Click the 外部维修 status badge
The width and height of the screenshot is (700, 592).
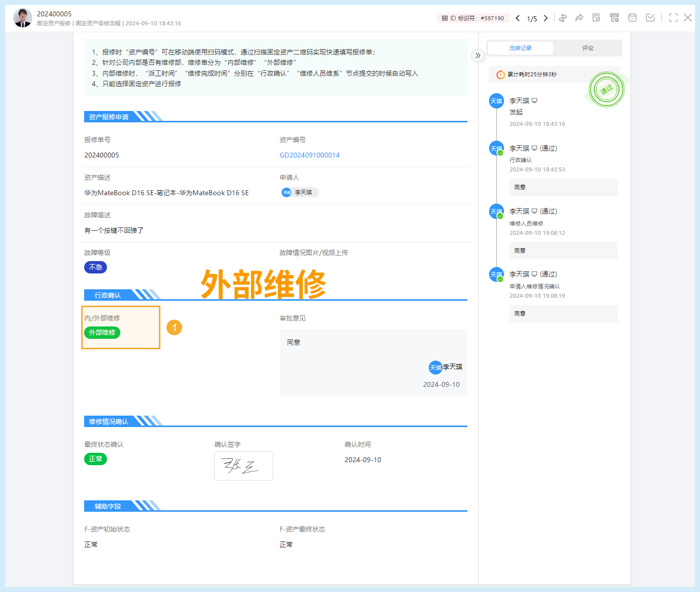102,332
